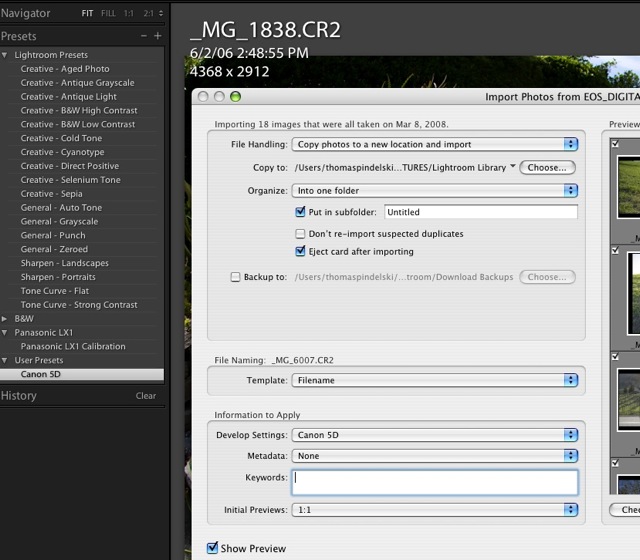Apply General - Zeroed preset
This screenshot has width=640, height=560.
(x=54, y=249)
